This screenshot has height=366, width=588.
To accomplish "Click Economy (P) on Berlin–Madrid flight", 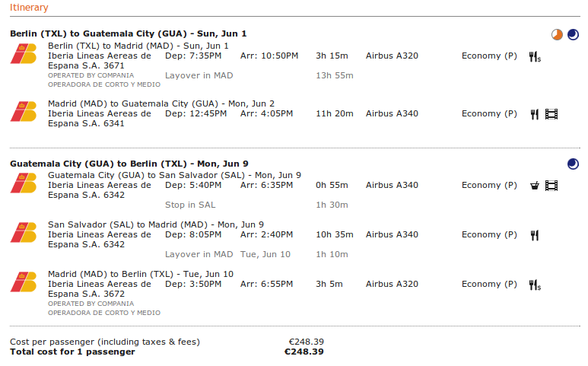I will pyautogui.click(x=489, y=56).
